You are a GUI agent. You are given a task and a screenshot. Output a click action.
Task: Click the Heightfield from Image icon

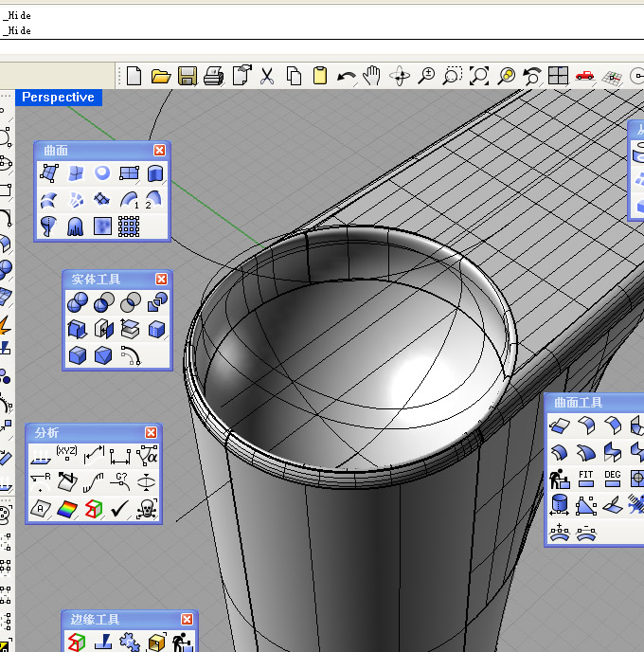point(102,226)
